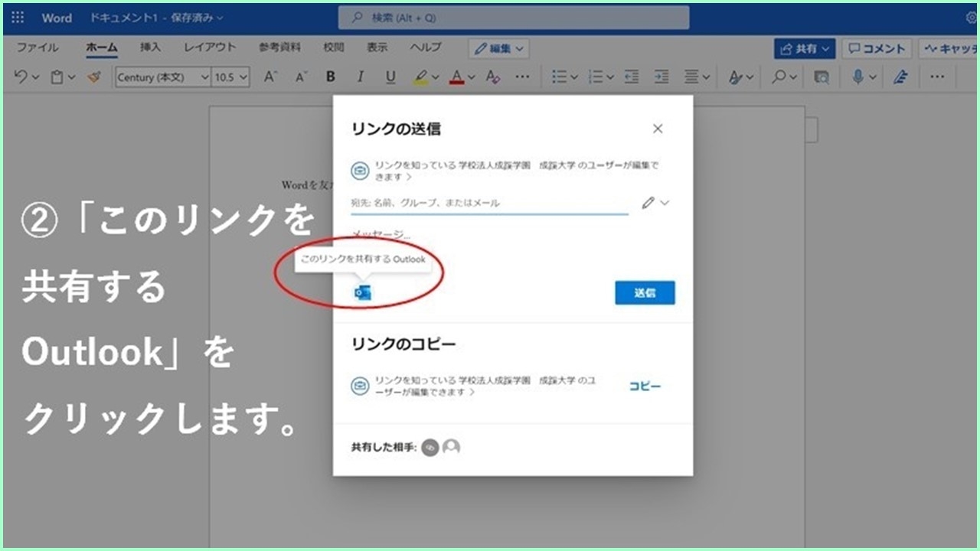Image resolution: width=980 pixels, height=551 pixels.
Task: Select the Format Painter brush icon
Action: coord(94,77)
